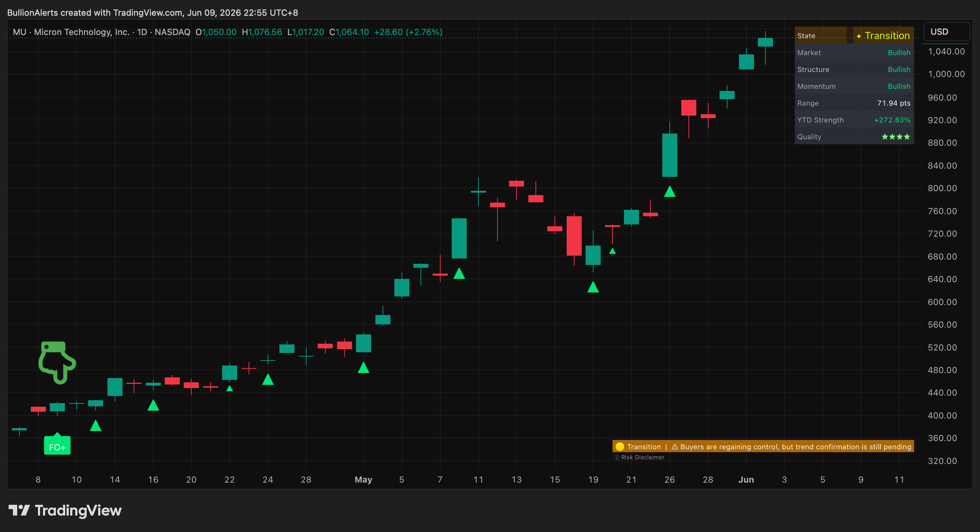Click the 600.00 price axis label

[942, 301]
